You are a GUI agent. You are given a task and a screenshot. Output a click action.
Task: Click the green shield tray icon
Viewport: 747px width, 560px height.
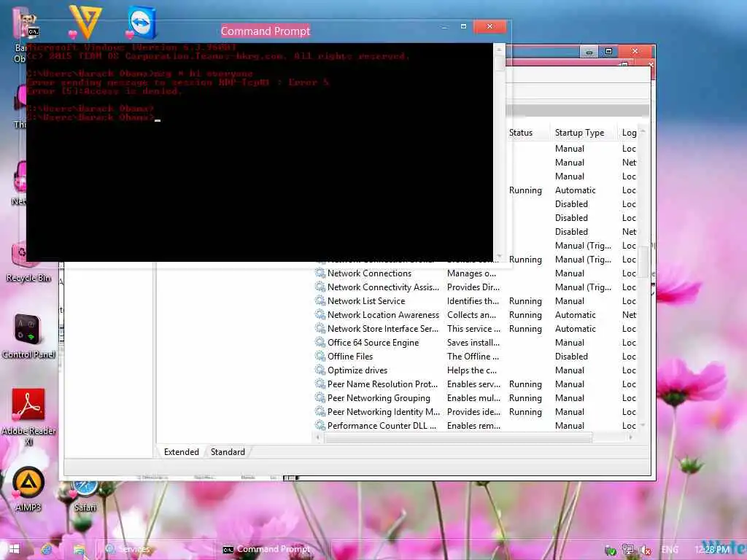tap(611, 550)
